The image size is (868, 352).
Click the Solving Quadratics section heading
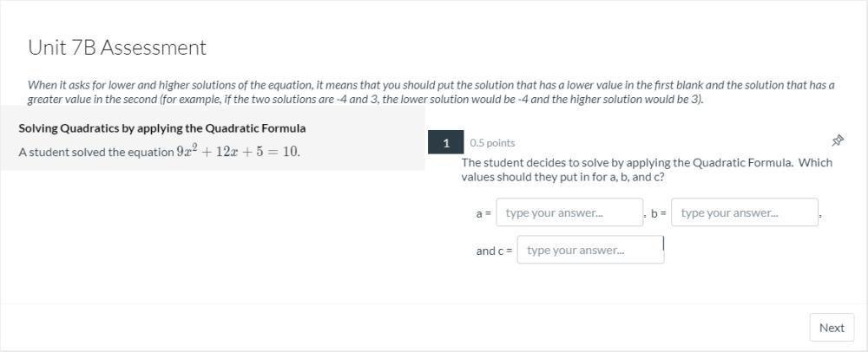tap(162, 128)
